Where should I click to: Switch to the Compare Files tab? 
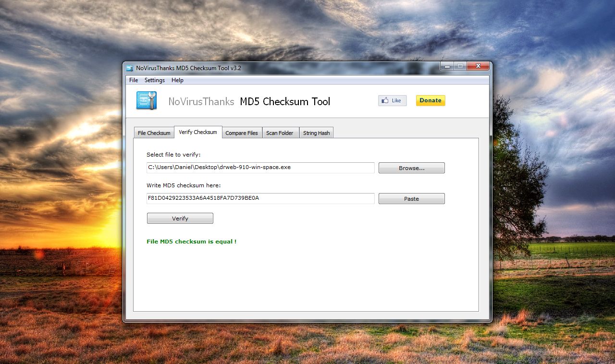pos(242,133)
